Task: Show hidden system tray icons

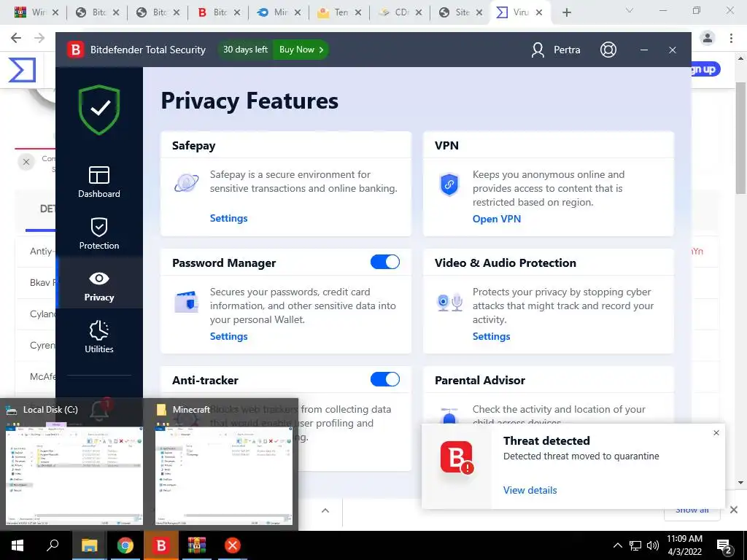Action: point(617,545)
